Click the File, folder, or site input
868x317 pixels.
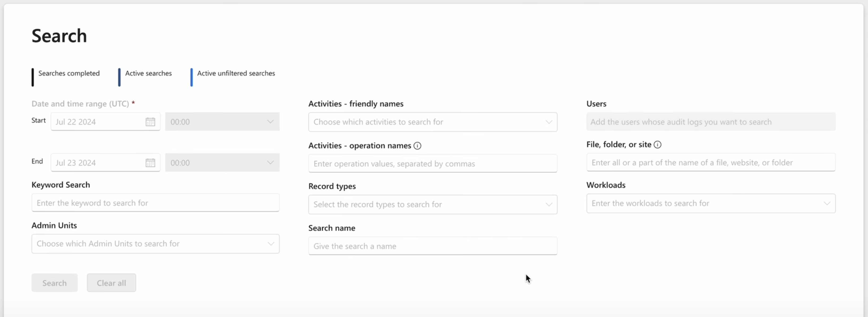710,163
